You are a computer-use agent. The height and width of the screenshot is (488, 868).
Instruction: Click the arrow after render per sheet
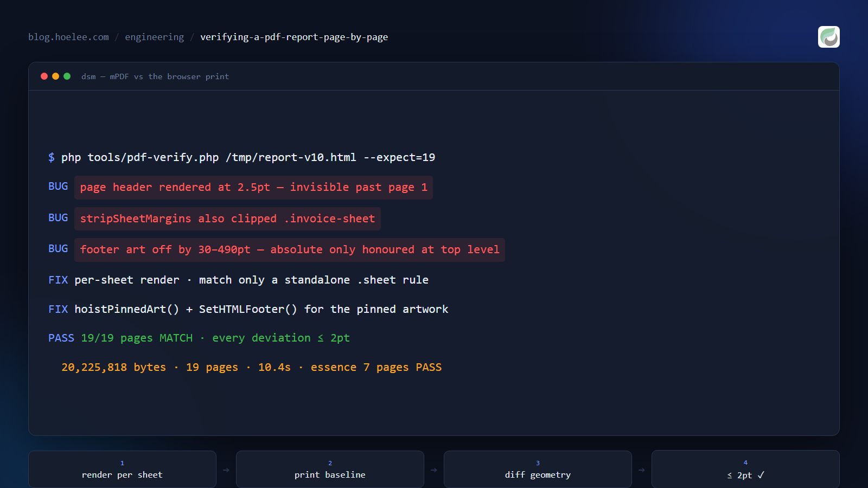226,470
